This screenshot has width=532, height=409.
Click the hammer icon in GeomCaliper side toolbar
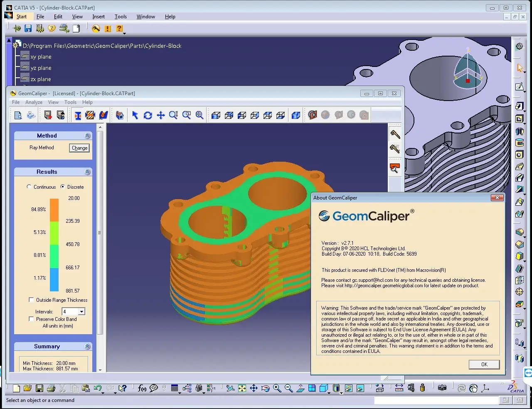395,134
